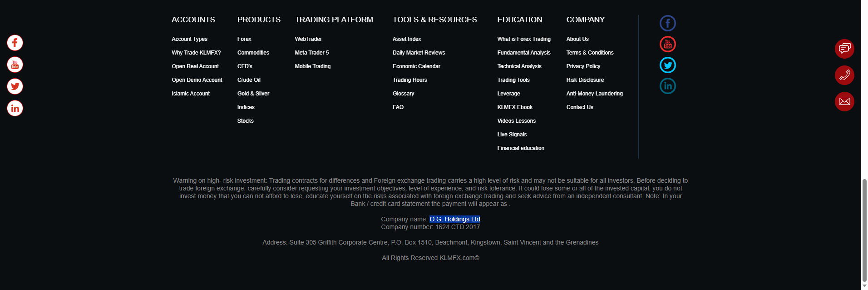Click highlighted O.G. Holdings Ltd text
Image resolution: width=868 pixels, height=290 pixels.
(x=455, y=219)
